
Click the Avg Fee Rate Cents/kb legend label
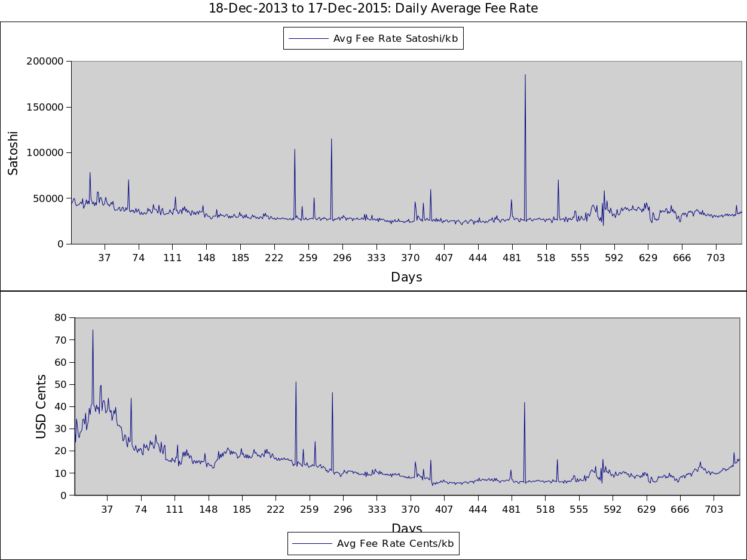[x=395, y=543]
